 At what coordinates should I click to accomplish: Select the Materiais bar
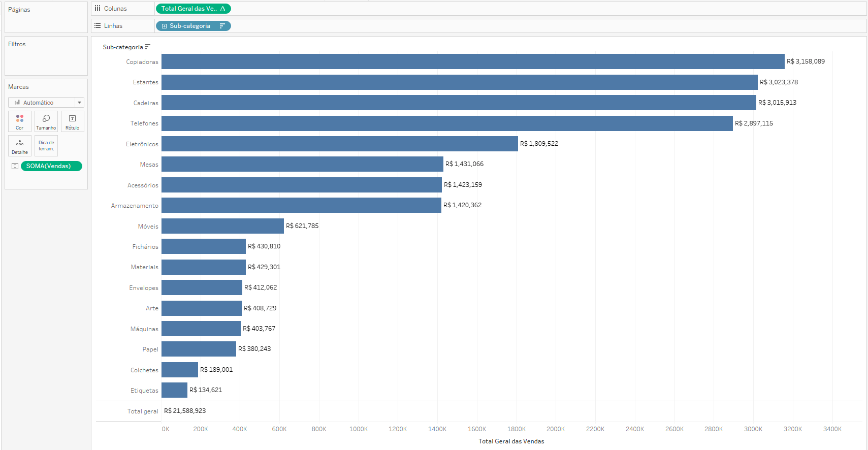(204, 267)
